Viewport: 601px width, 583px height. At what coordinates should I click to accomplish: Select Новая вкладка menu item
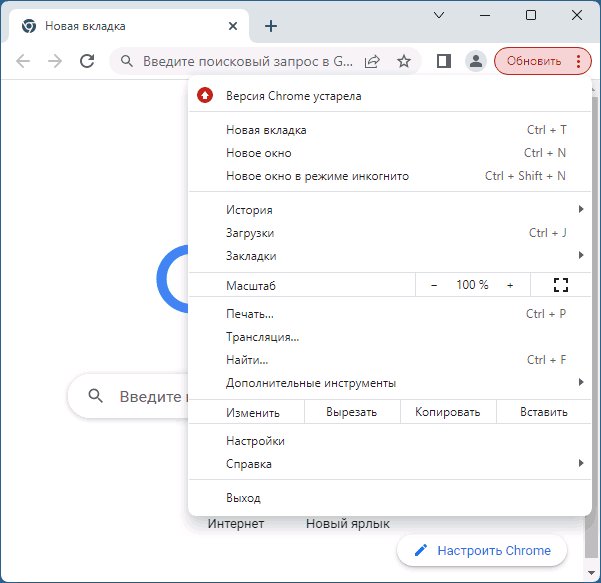coord(389,130)
